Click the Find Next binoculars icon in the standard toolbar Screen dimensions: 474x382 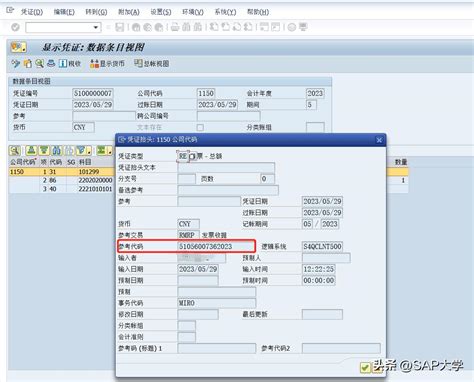[198, 27]
